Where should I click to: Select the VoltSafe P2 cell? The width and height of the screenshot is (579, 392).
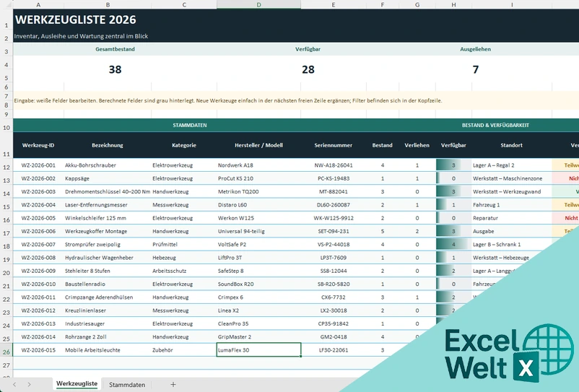258,244
